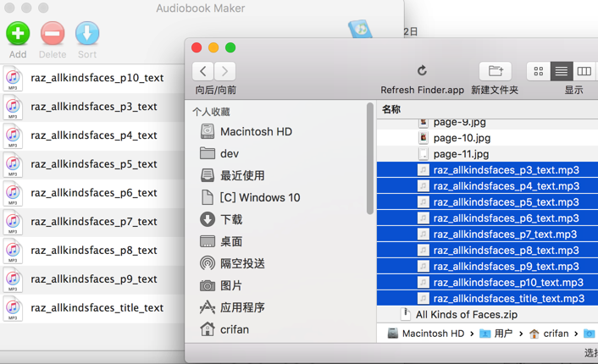Open 桌面 desktop in the sidebar
The image size is (598, 364).
click(221, 241)
